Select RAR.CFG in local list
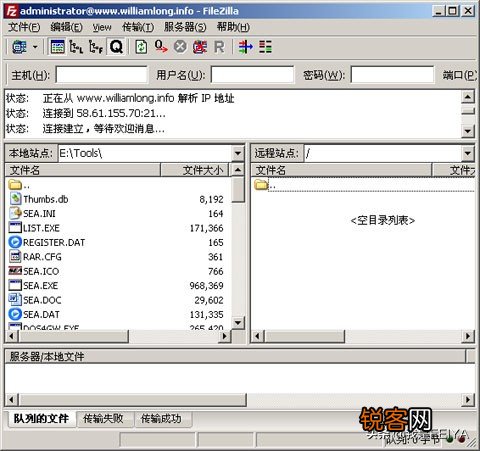Screen dimensions: 480x451 tap(35, 257)
